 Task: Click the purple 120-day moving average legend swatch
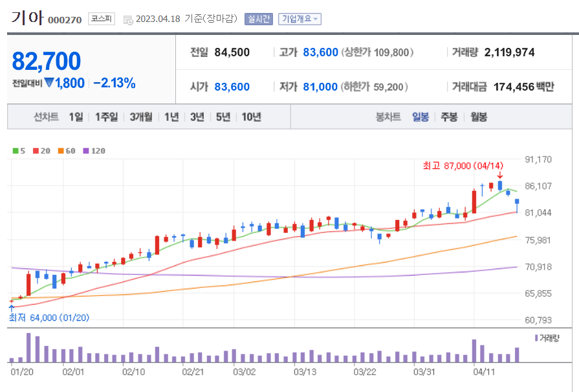tap(86, 151)
